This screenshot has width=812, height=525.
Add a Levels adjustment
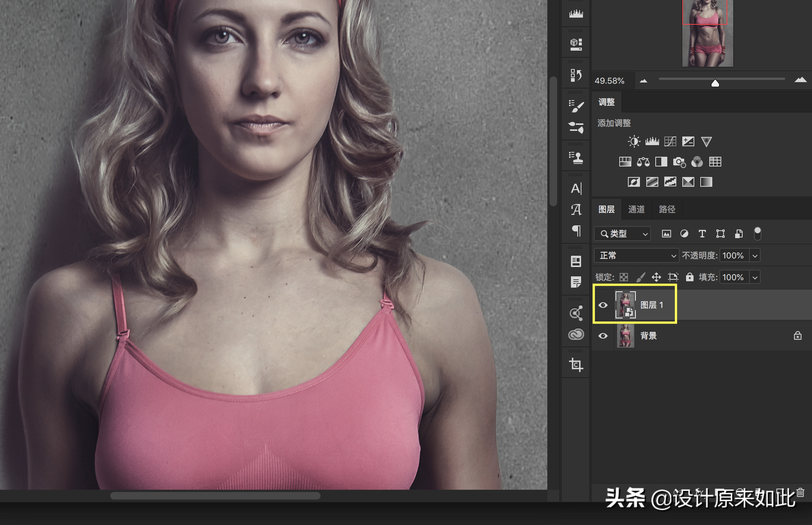[652, 141]
